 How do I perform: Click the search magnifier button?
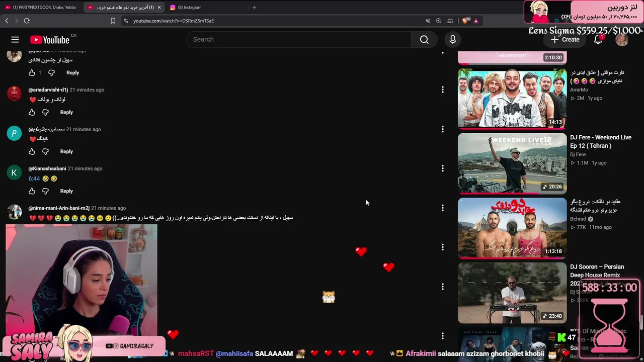tap(424, 40)
